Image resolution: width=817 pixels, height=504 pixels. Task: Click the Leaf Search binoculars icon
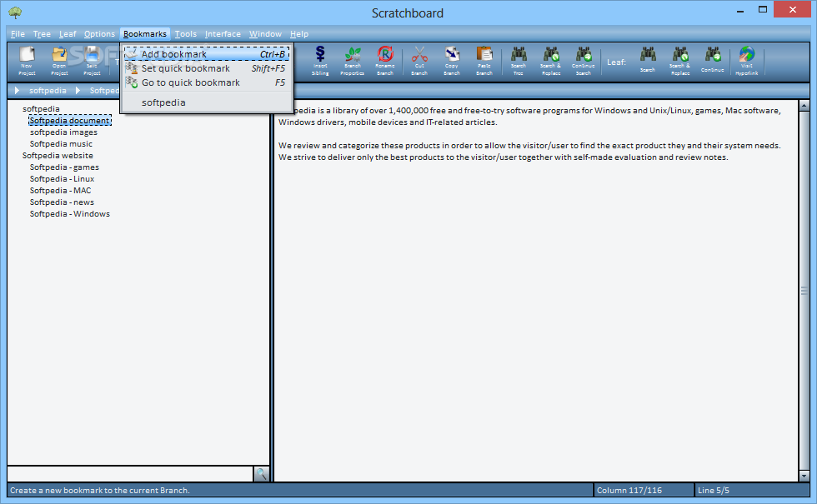click(648, 59)
